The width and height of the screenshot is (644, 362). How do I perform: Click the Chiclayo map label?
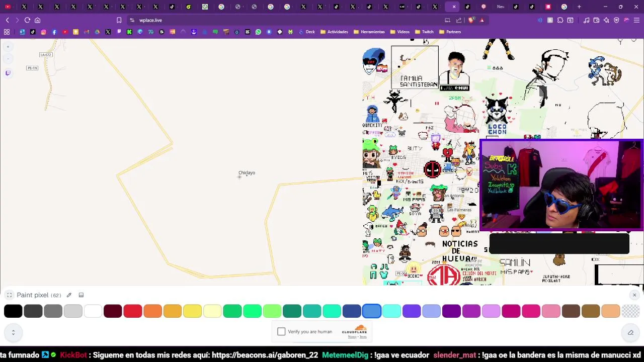(x=247, y=173)
